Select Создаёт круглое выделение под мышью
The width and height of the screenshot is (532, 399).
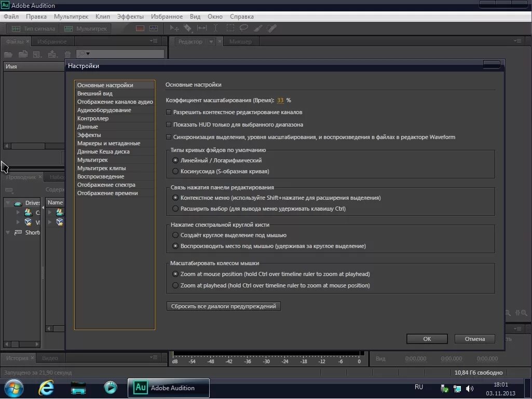175,235
